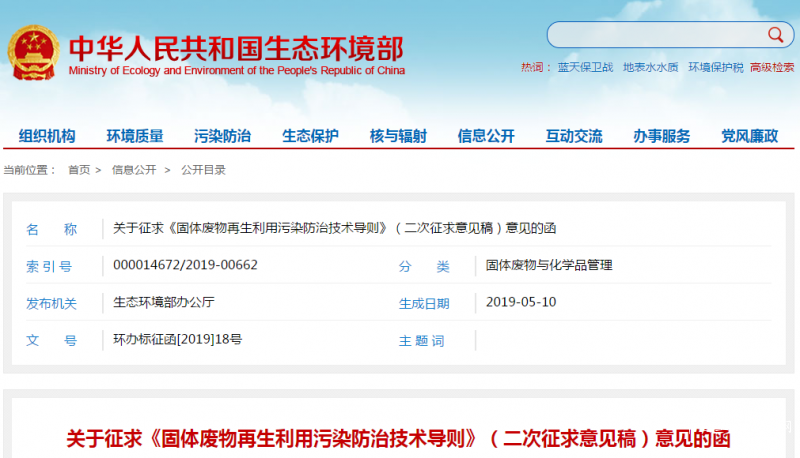Click the 分类 field label
Image resolution: width=800 pixels, height=458 pixels.
click(x=424, y=266)
